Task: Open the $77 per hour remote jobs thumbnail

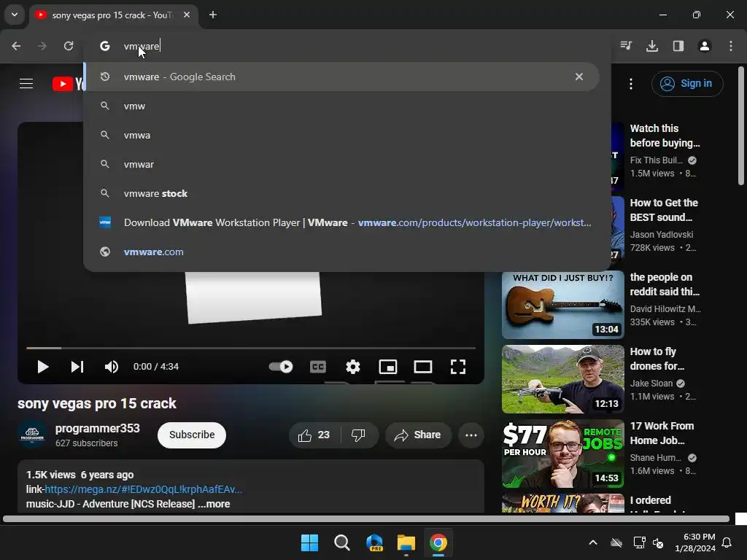Action: point(562,454)
